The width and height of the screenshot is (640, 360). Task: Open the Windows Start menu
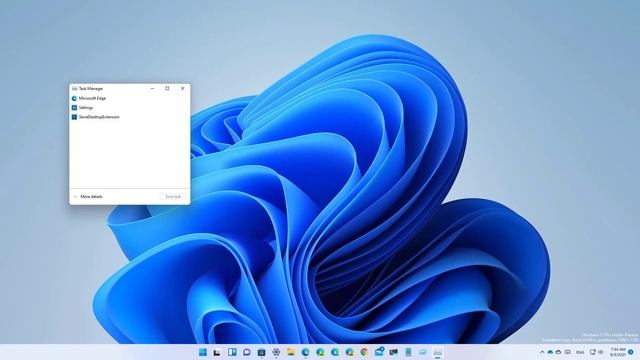coord(203,352)
